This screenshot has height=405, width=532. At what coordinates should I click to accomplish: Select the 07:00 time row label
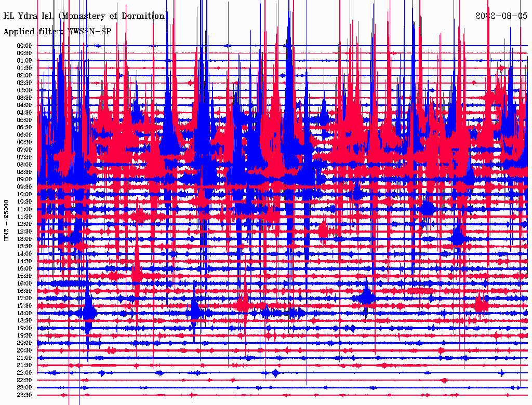coord(24,150)
